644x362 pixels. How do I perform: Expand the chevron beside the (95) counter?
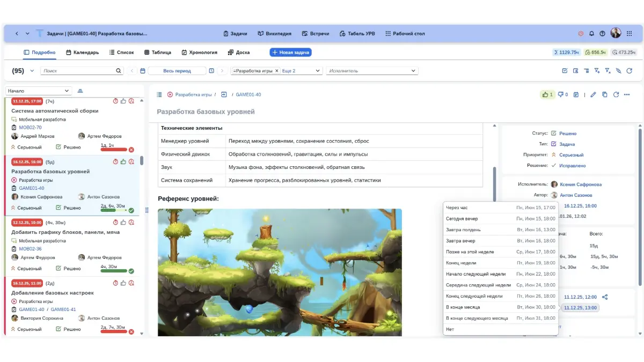pos(32,71)
